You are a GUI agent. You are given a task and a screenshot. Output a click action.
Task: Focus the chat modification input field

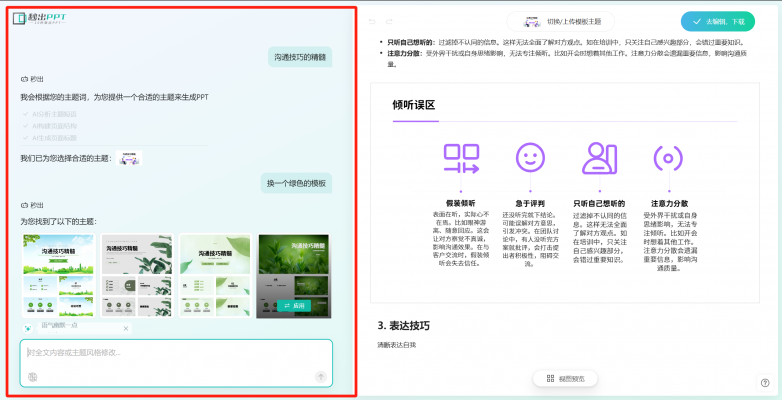(x=175, y=353)
